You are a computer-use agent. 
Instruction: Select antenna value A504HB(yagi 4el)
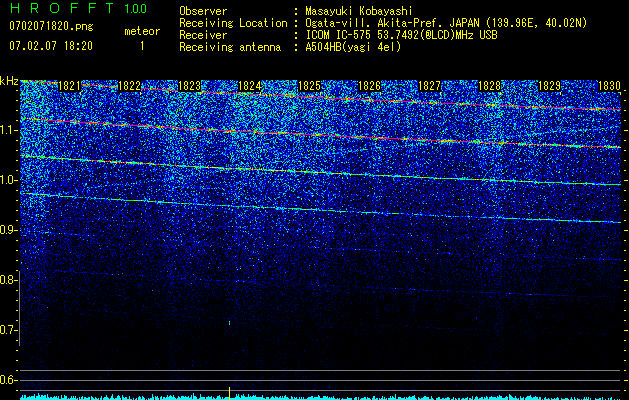pos(353,47)
